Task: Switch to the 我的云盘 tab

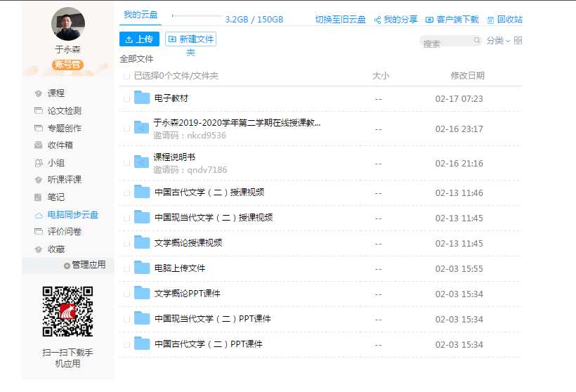Action: (140, 15)
